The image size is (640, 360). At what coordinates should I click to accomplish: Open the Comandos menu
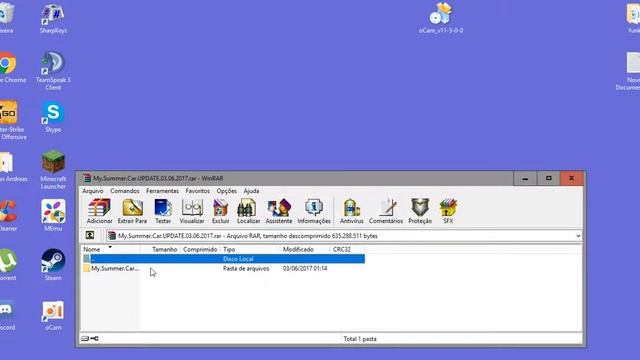(124, 191)
